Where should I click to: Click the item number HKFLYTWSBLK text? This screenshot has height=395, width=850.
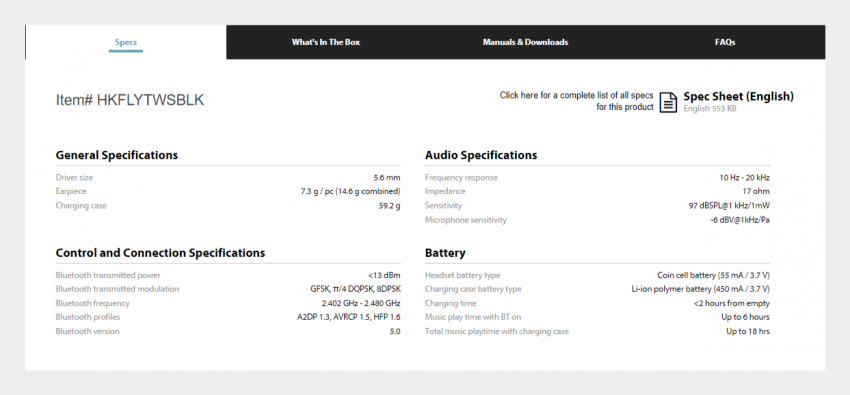click(130, 100)
